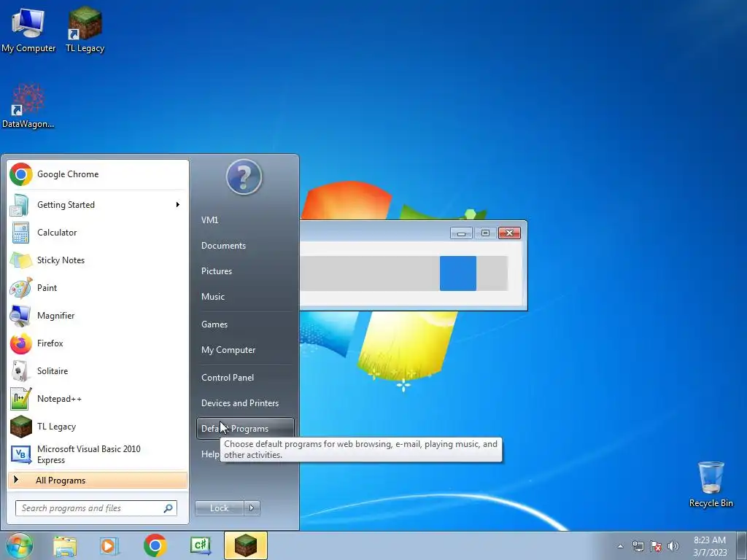Start Paint from the Start menu
This screenshot has width=747, height=560.
tap(98, 287)
